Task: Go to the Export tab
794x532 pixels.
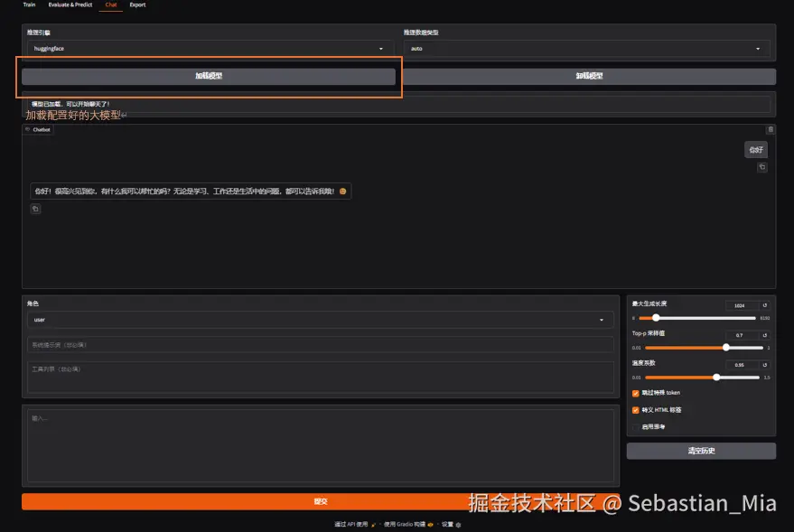Action: point(137,5)
